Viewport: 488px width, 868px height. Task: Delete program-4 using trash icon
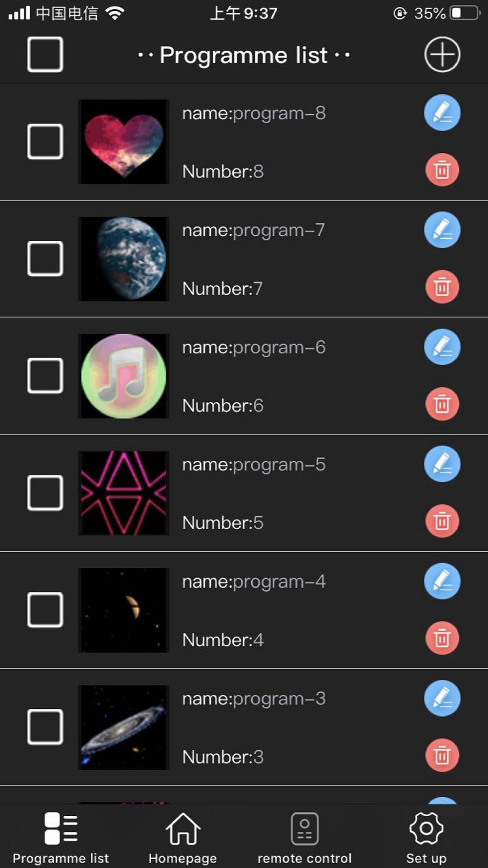click(442, 638)
